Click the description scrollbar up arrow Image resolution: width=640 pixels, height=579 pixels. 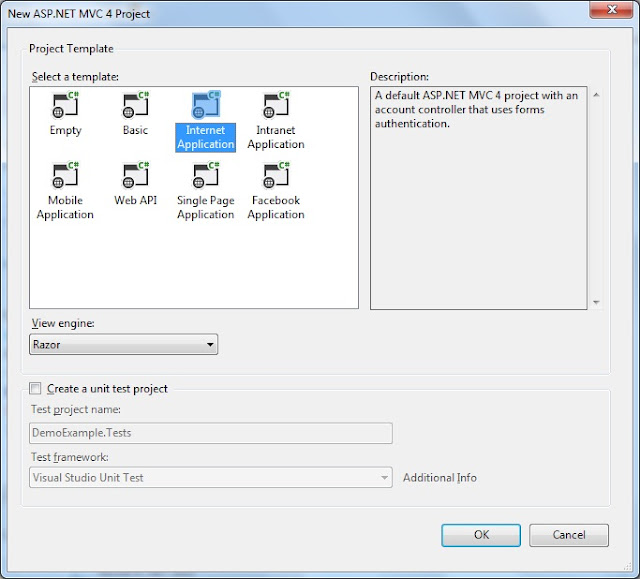596,95
